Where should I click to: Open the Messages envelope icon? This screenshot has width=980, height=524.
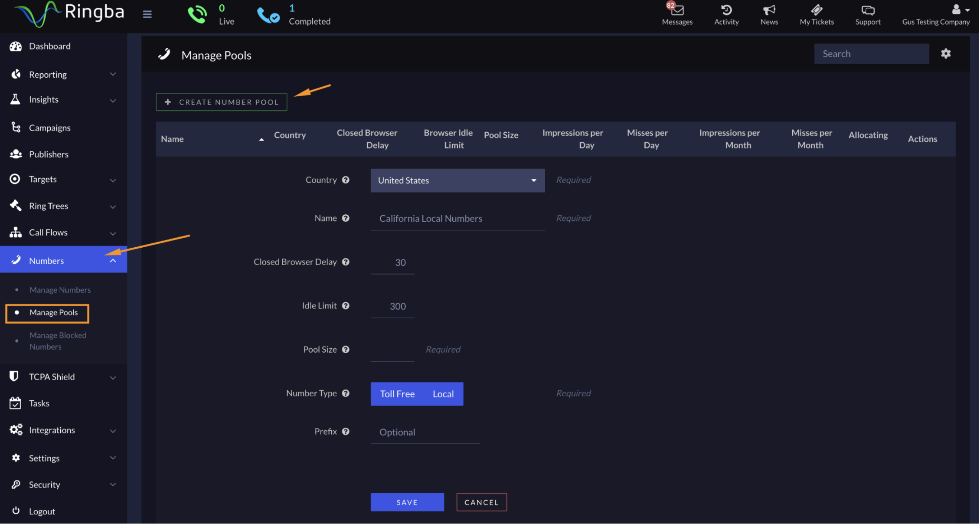click(x=677, y=10)
